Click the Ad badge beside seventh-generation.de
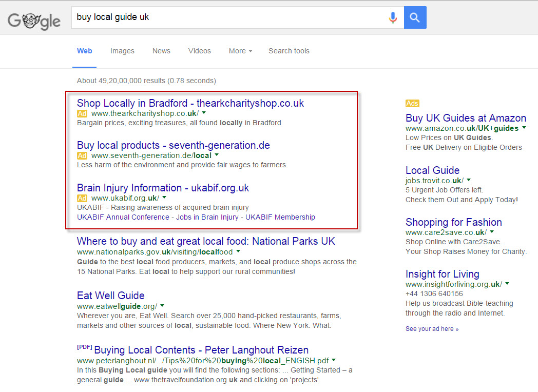This screenshot has width=538, height=392. coord(82,155)
